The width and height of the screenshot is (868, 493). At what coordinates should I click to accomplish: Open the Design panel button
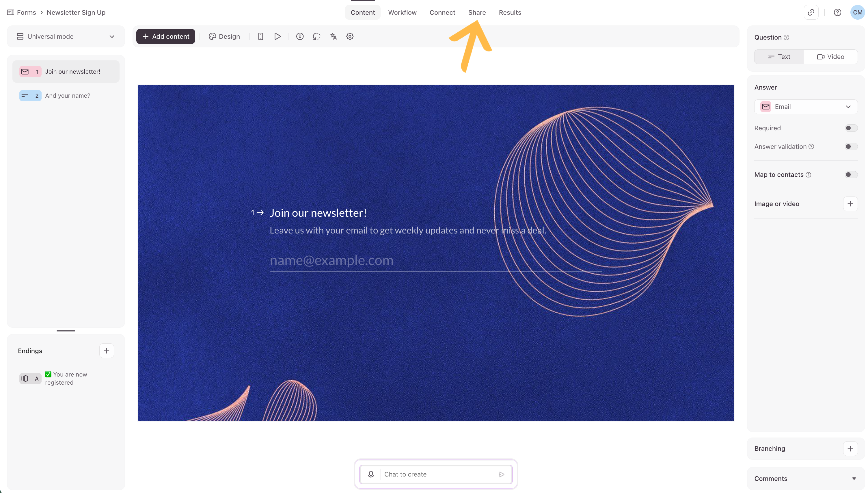coord(224,37)
